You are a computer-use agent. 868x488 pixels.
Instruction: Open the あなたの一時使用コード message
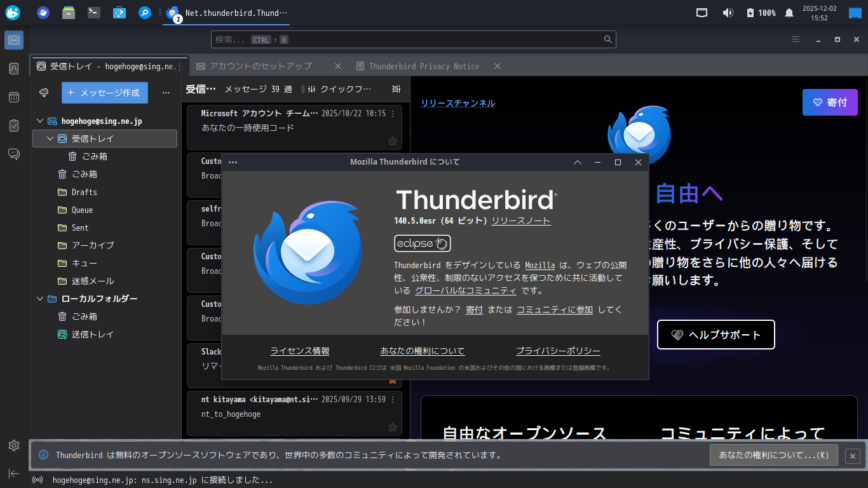[x=294, y=127]
